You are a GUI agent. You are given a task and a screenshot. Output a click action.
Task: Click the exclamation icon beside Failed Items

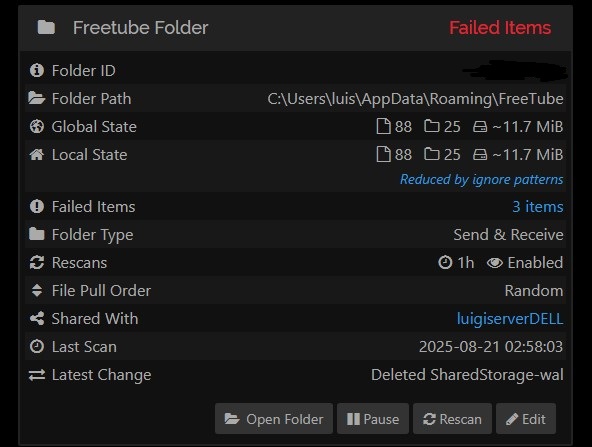pyautogui.click(x=37, y=207)
